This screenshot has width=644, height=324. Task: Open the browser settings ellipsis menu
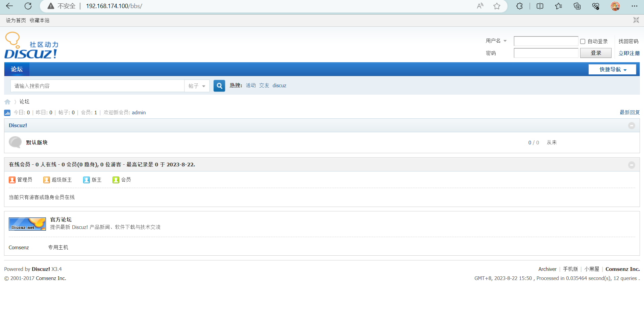(635, 6)
